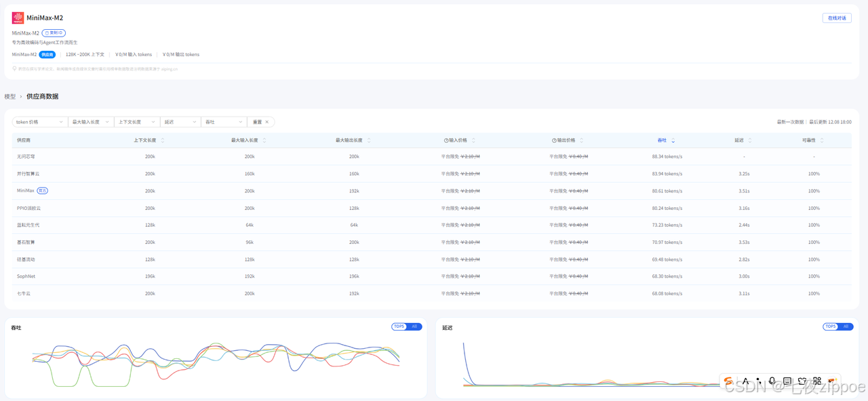The width and height of the screenshot is (868, 401).
Task: Click the 重置 reset filters button
Action: click(x=260, y=122)
